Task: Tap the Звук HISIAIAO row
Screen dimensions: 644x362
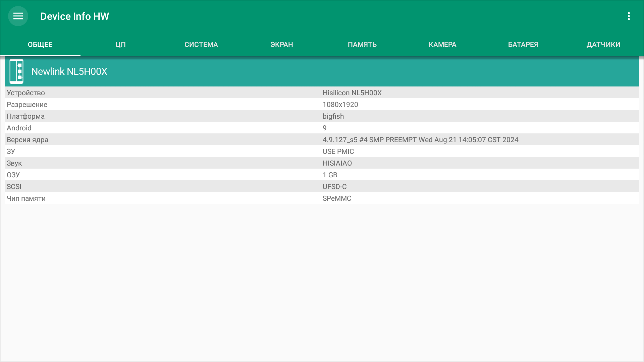Action: click(322, 163)
